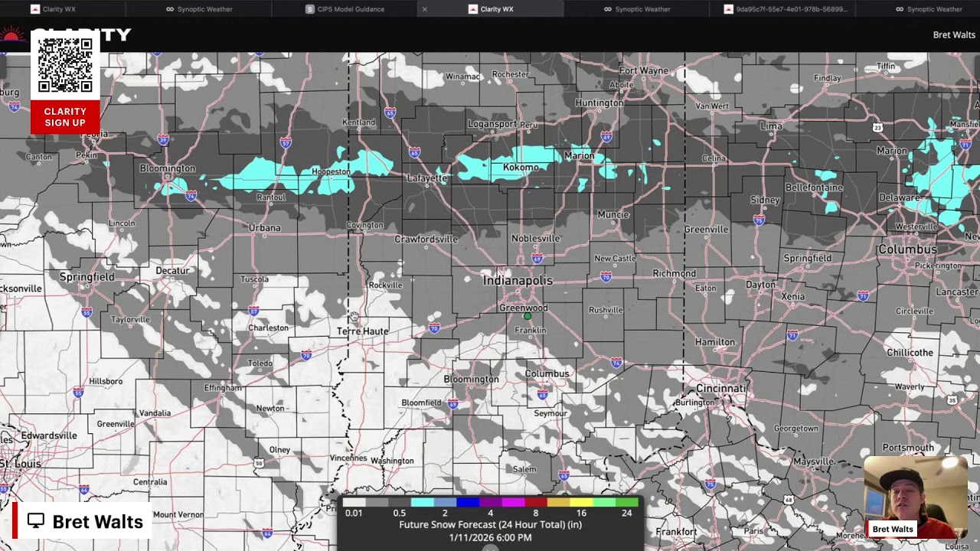
Task: Click the monitor icon beside Bret Walts banner
Action: [x=36, y=521]
